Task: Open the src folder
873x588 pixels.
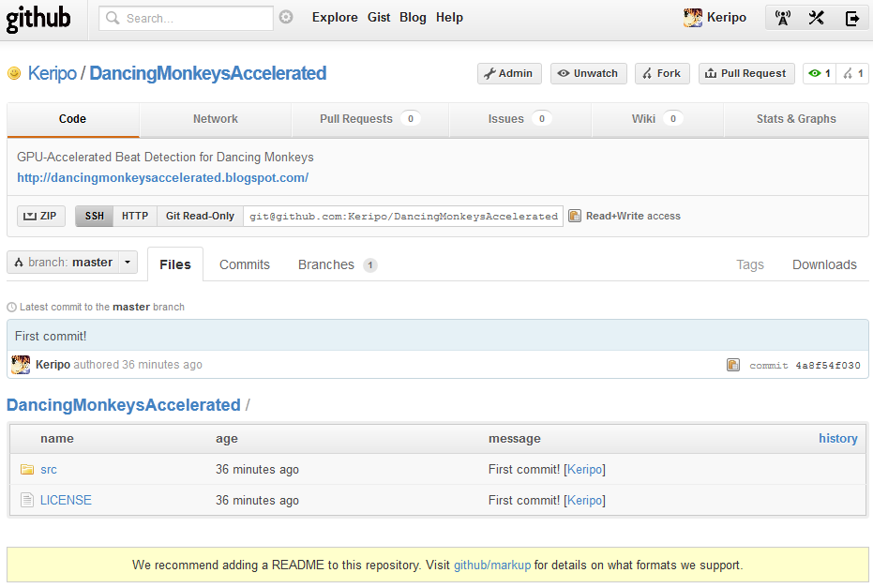Action: tap(49, 470)
